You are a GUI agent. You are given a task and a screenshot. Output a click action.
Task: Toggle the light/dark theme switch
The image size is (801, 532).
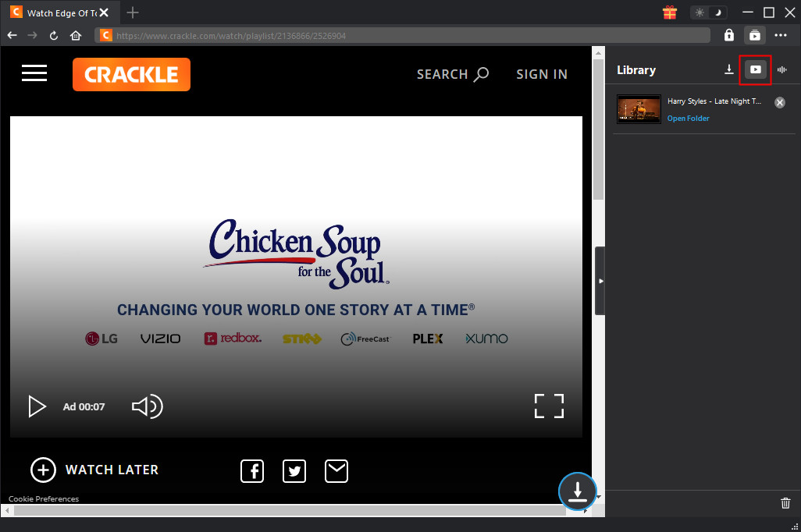[709, 12]
